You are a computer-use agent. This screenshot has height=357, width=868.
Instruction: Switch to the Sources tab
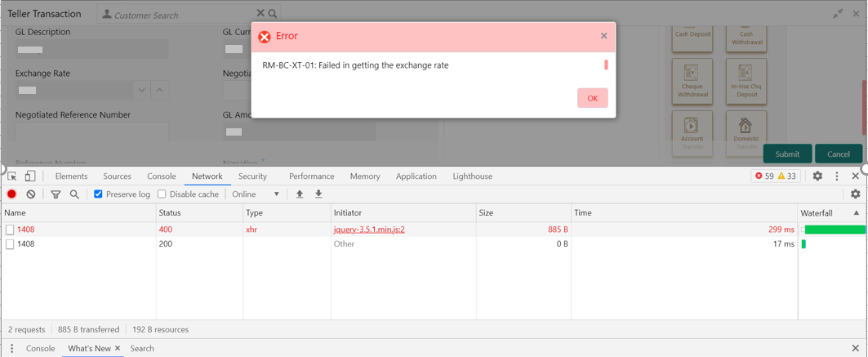tap(118, 176)
